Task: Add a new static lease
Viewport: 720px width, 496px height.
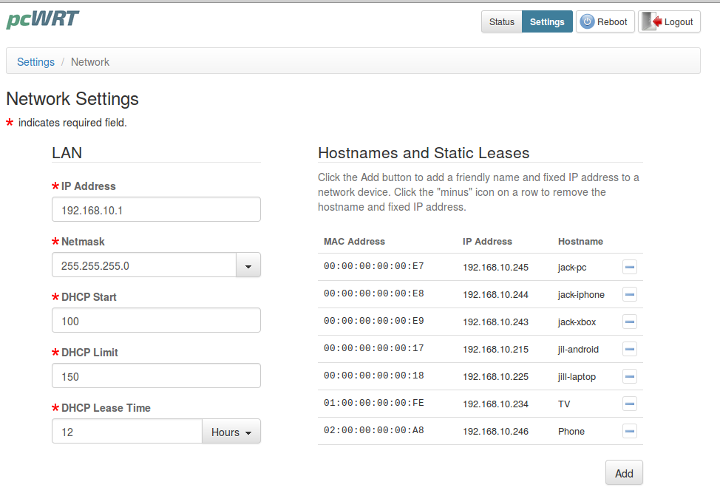Action: (x=624, y=473)
